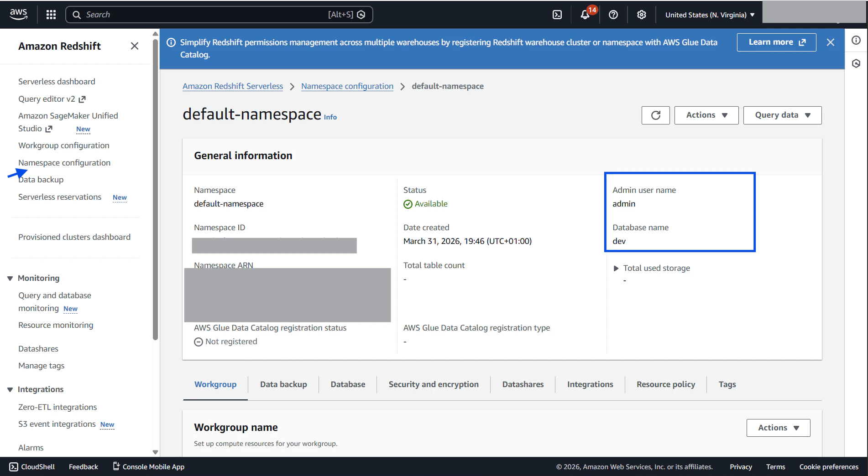Close the Amazon Redshift navigation panel

point(134,46)
